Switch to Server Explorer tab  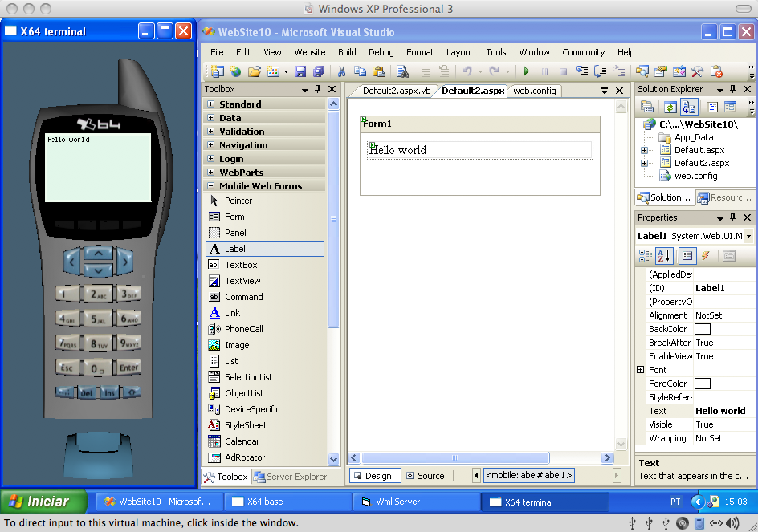point(291,477)
